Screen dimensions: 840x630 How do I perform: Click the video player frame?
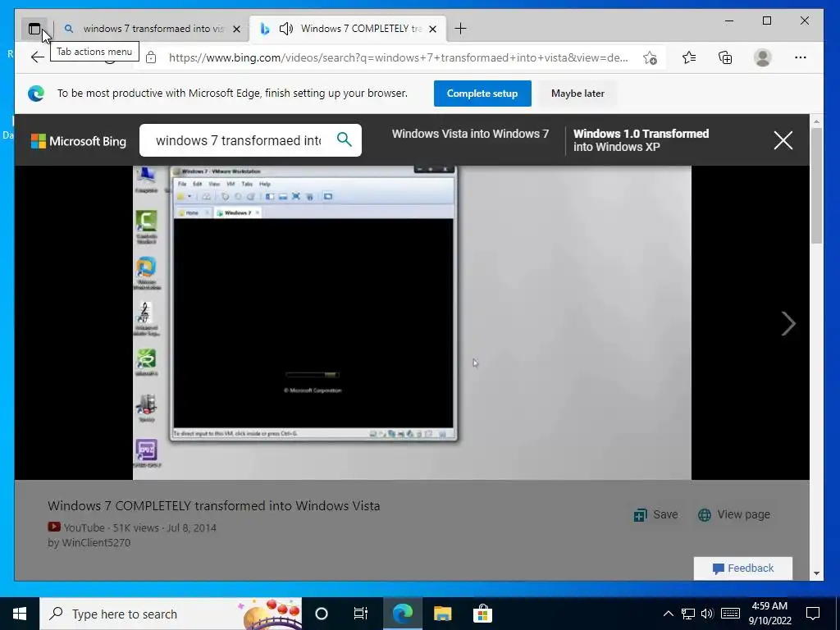coord(412,322)
